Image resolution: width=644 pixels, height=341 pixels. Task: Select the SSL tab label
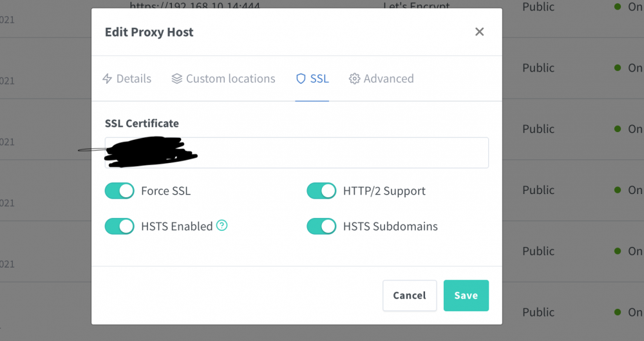(x=319, y=79)
